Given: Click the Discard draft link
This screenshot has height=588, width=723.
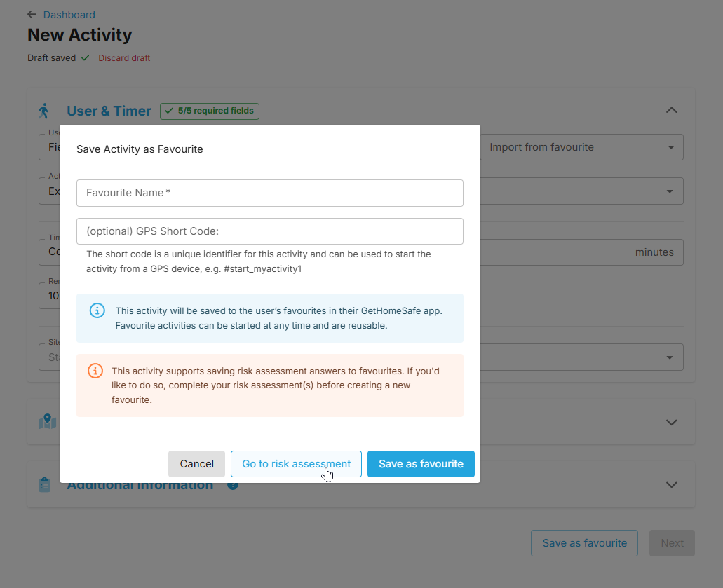Looking at the screenshot, I should [124, 58].
